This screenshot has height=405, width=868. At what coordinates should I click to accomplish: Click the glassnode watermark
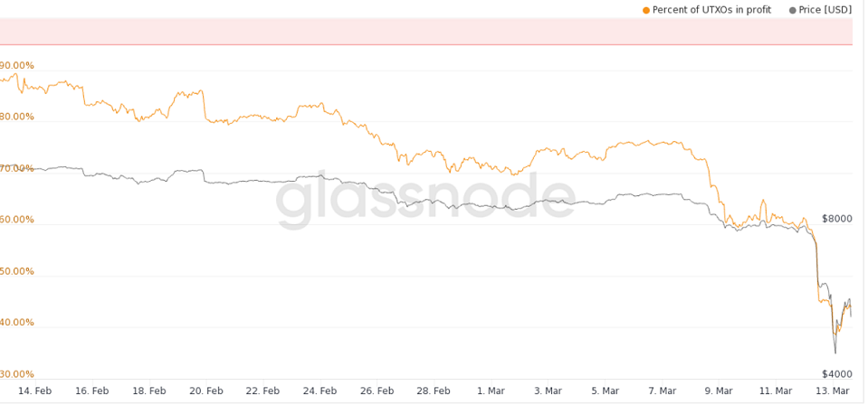tap(425, 201)
